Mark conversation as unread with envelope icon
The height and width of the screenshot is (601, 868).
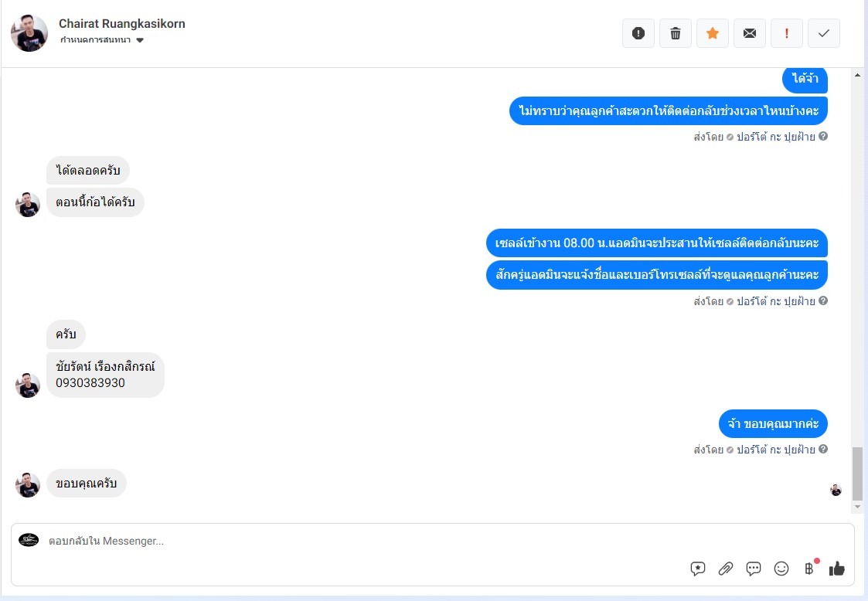pos(750,33)
